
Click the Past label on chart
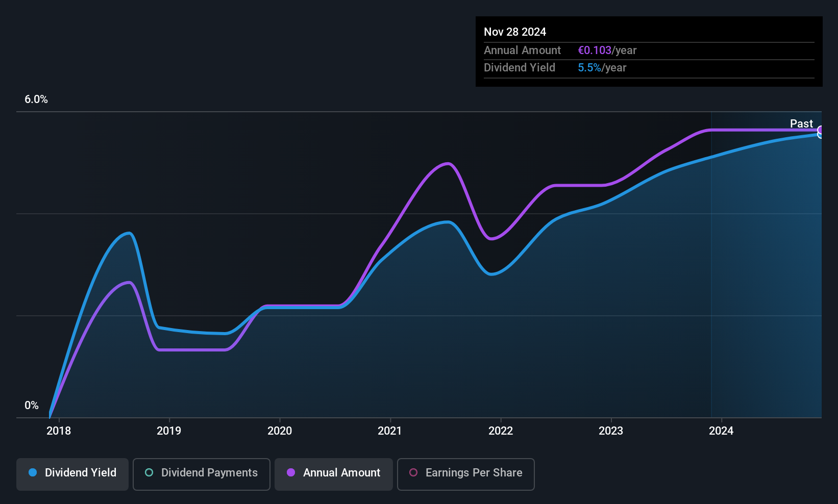click(801, 123)
